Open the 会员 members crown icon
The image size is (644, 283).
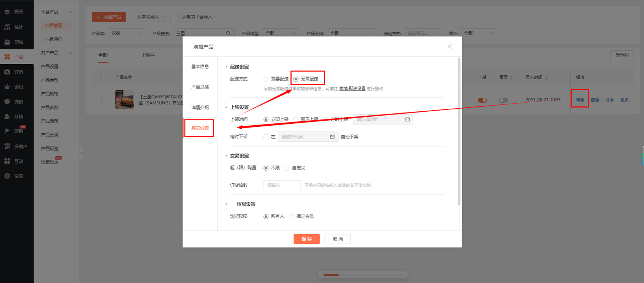(x=7, y=87)
